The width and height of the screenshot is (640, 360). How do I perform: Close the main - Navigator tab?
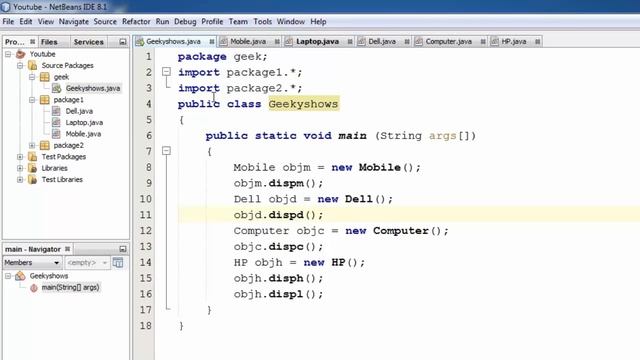[x=67, y=249]
